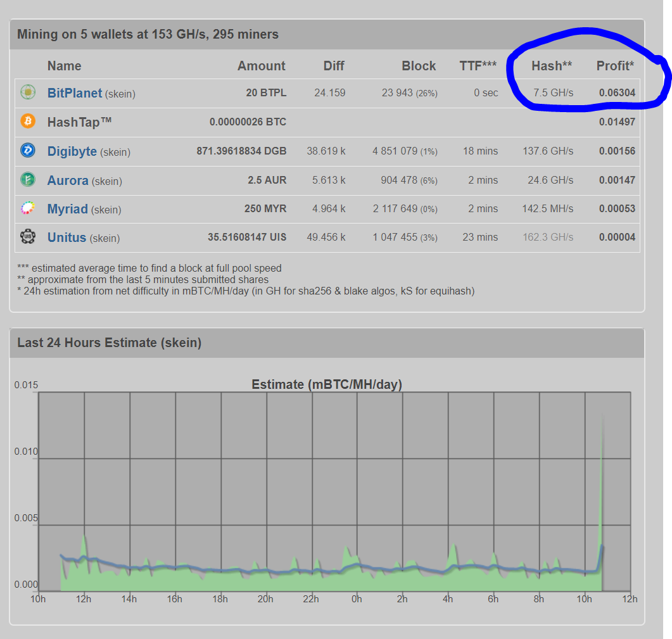Click Digibyte profit 0.00156
Image resolution: width=672 pixels, height=639 pixels.
click(x=617, y=151)
